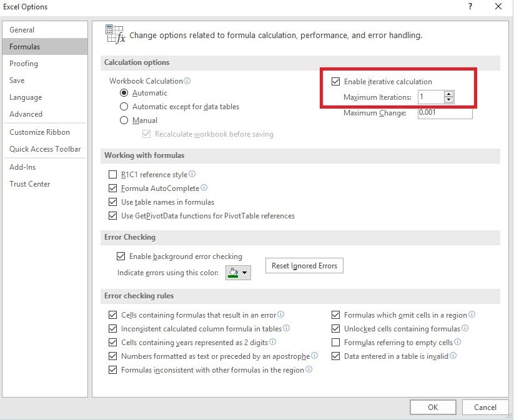Click info icon for formulas inconsistent in region
Image resolution: width=519 pixels, height=420 pixels.
pyautogui.click(x=309, y=369)
